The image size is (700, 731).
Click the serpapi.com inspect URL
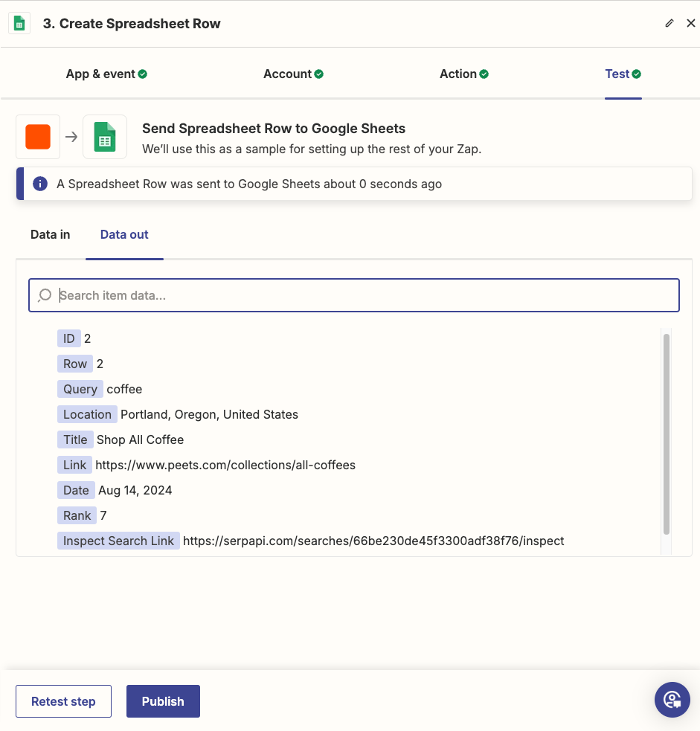(x=373, y=541)
